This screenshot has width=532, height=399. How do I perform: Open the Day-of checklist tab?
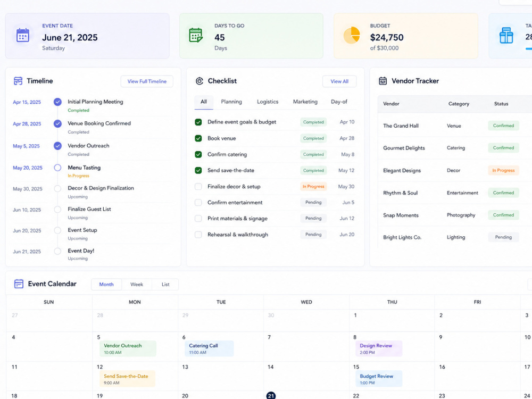[x=339, y=102]
